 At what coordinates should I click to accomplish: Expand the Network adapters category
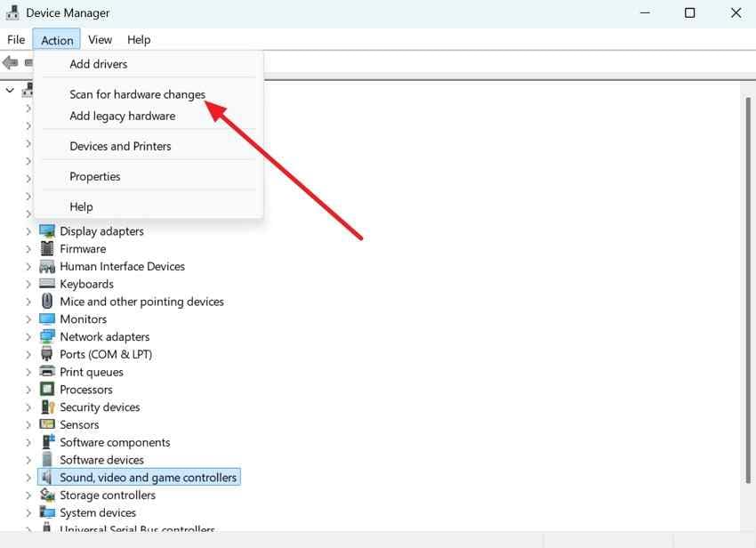pos(28,336)
